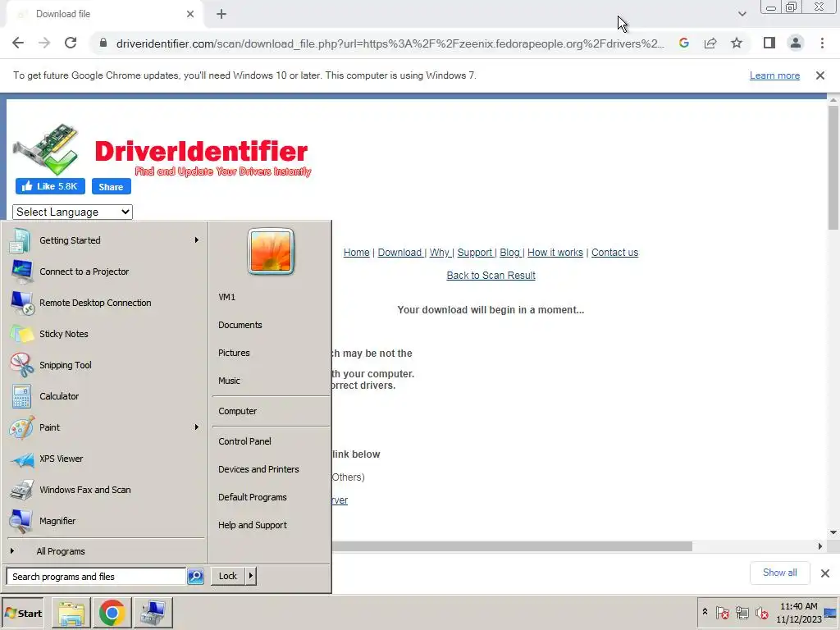Open Control Panel

tap(244, 441)
